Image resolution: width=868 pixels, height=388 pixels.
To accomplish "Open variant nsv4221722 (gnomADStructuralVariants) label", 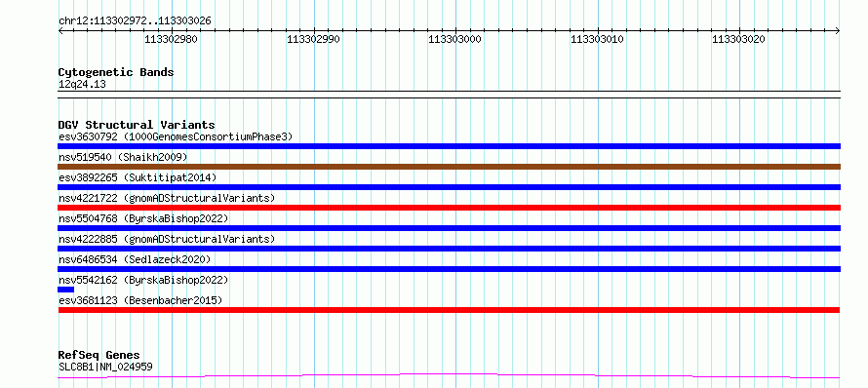I will coord(167,198).
